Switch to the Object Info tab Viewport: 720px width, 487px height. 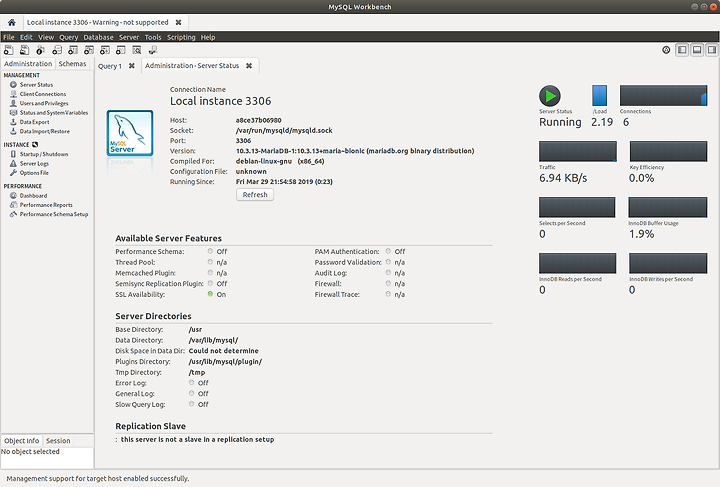[x=22, y=441]
